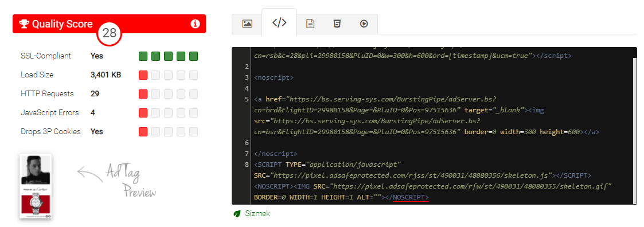Viewport: 644px width, 227px height.
Task: Click the red Load Size indicator square
Action: coord(143,75)
